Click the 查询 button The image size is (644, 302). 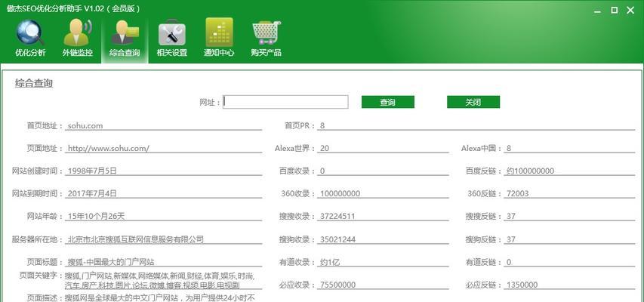[388, 103]
